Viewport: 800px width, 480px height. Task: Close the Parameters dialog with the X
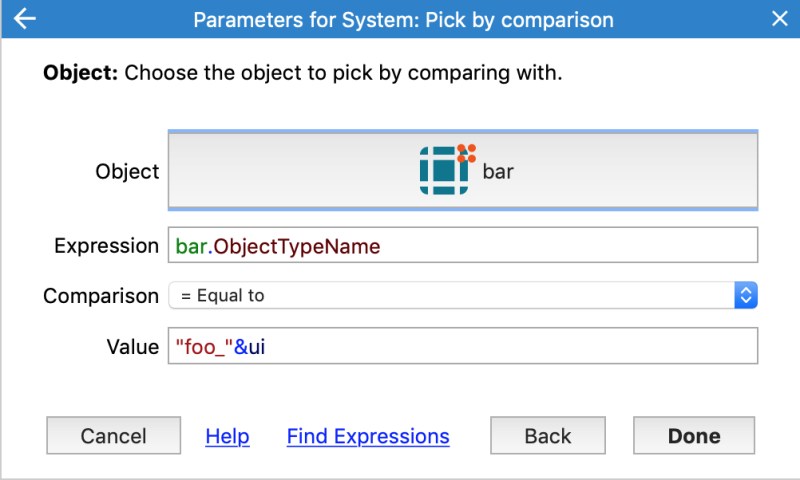pos(780,19)
